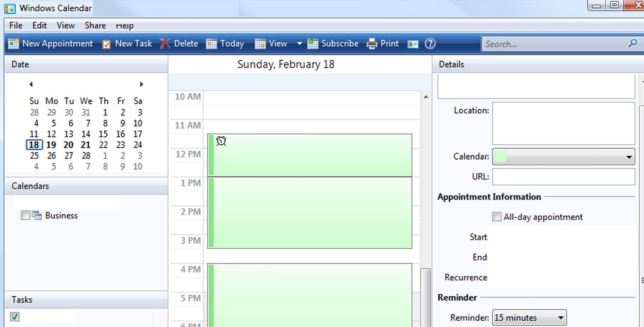Go to next month in mini calendar
The width and height of the screenshot is (644, 327).
pyautogui.click(x=141, y=84)
